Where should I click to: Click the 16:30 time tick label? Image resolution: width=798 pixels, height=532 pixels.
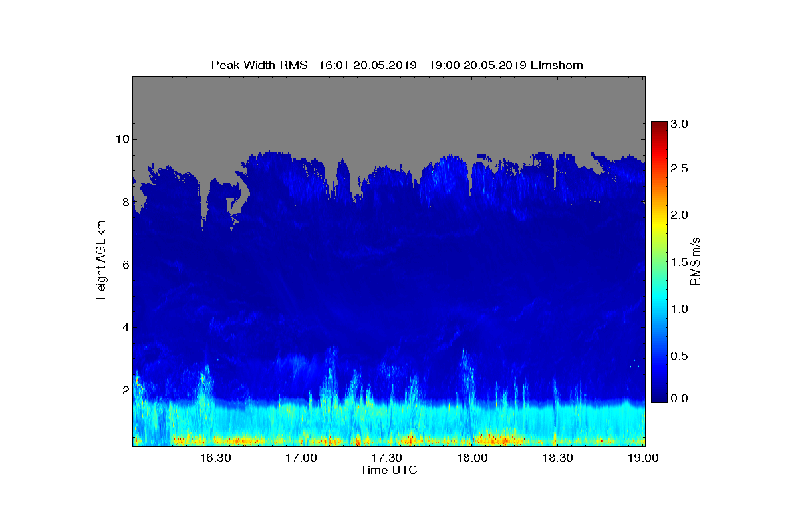pos(215,458)
